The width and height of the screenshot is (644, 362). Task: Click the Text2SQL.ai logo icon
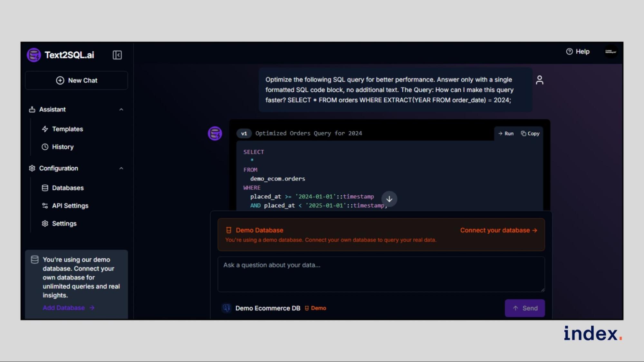[x=34, y=55]
